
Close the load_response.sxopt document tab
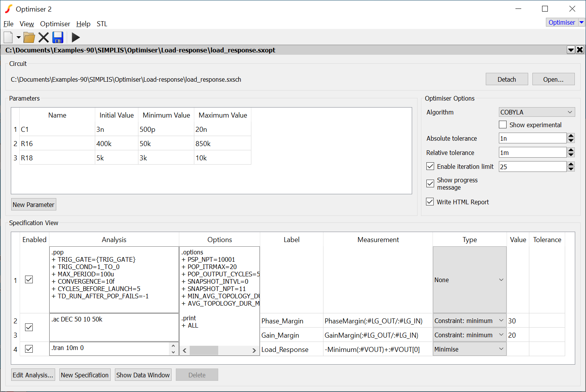coord(579,50)
